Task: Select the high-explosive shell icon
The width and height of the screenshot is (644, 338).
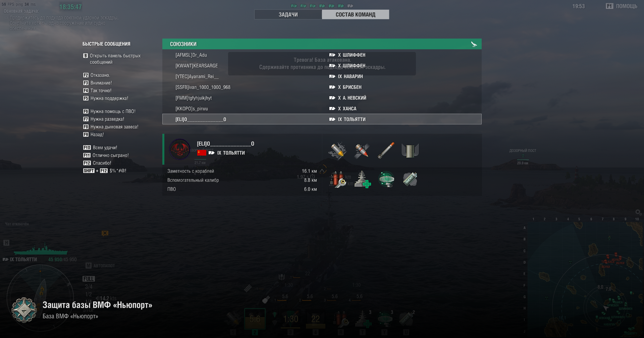Action: click(337, 150)
